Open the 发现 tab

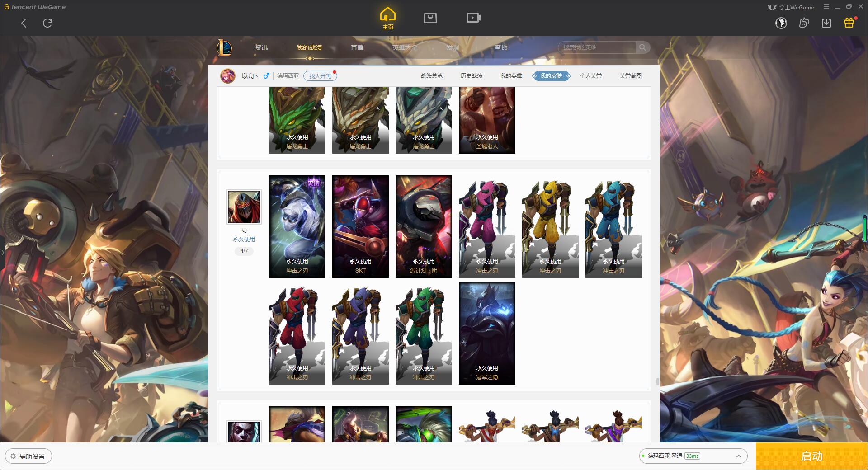453,47
